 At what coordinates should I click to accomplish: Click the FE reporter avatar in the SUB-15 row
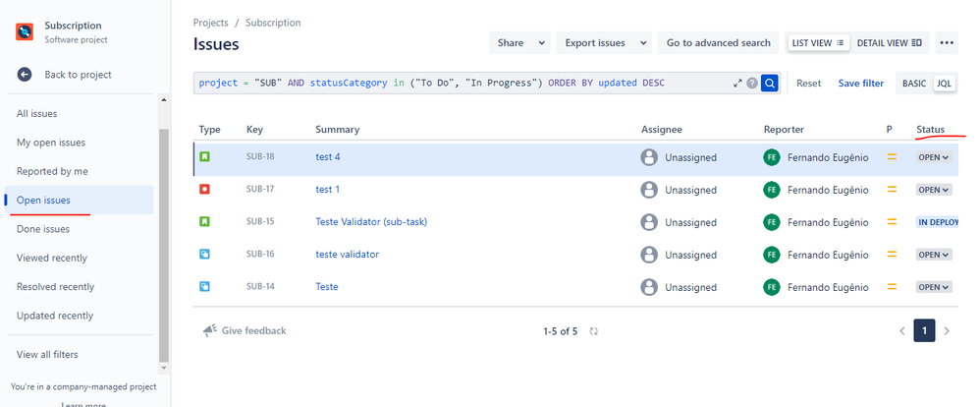(772, 222)
